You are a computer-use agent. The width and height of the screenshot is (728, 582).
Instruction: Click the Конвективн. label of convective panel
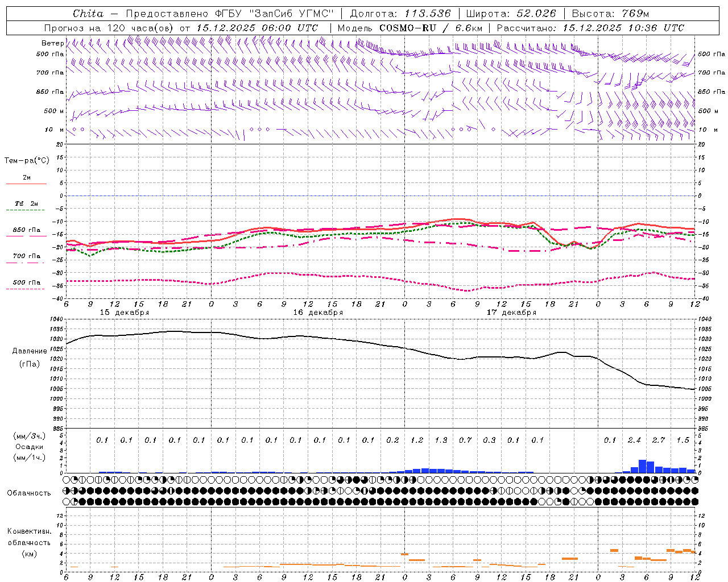pyautogui.click(x=29, y=531)
